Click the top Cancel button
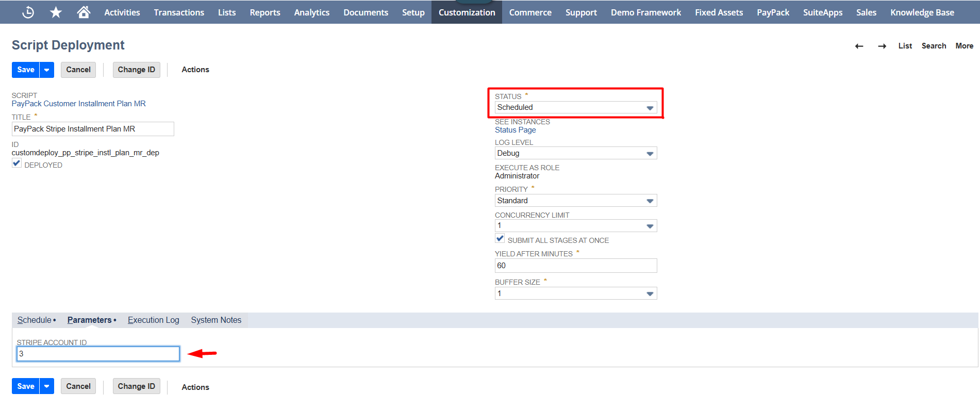The height and width of the screenshot is (409, 980). (x=78, y=70)
